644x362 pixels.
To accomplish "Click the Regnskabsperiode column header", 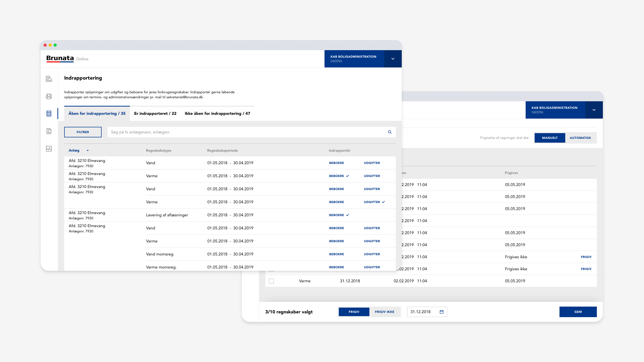I will click(x=222, y=151).
